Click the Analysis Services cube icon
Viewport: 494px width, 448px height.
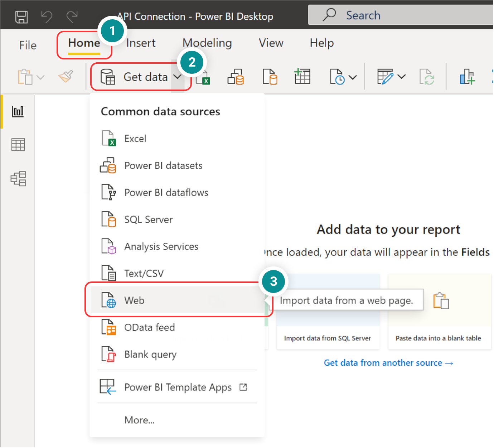[x=108, y=246]
